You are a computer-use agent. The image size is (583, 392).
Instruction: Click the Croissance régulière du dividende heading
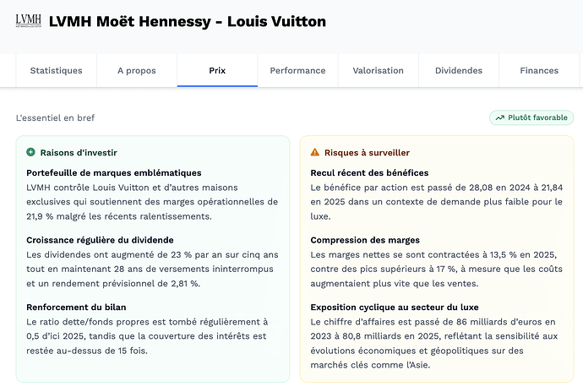tap(100, 240)
